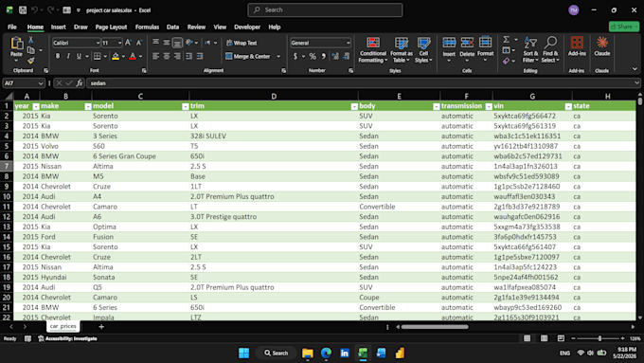This screenshot has height=363, width=644.
Task: Apply percent style to cell
Action: pyautogui.click(x=313, y=56)
